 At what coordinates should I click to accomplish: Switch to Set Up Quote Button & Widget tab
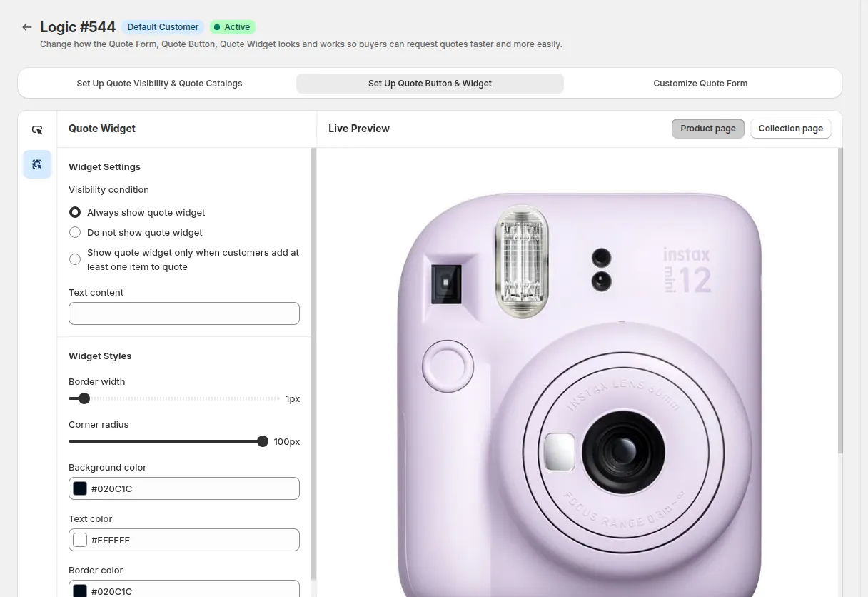pos(430,84)
